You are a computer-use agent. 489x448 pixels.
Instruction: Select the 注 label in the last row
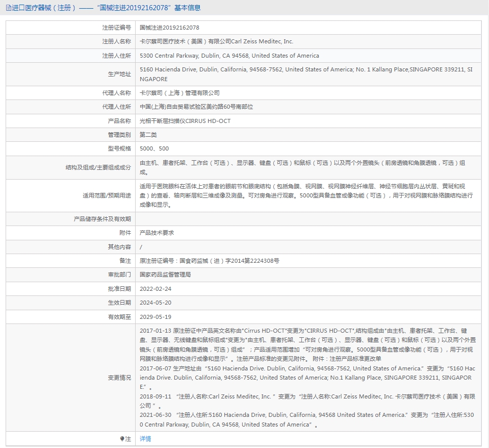128,439
